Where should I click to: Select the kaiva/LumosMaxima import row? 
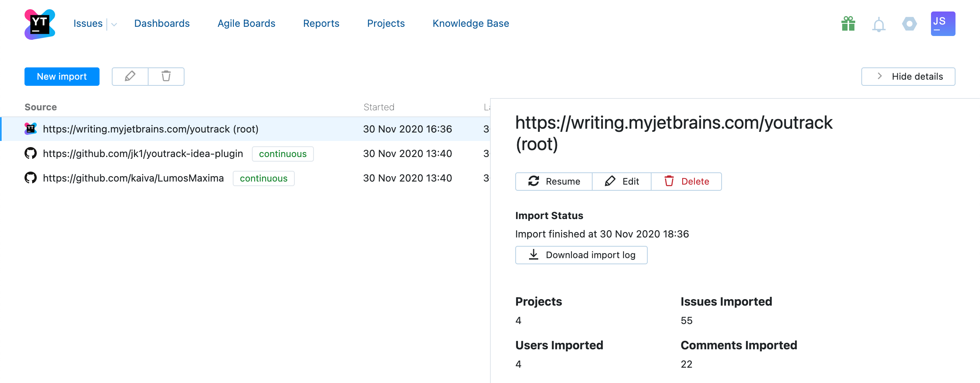[133, 178]
